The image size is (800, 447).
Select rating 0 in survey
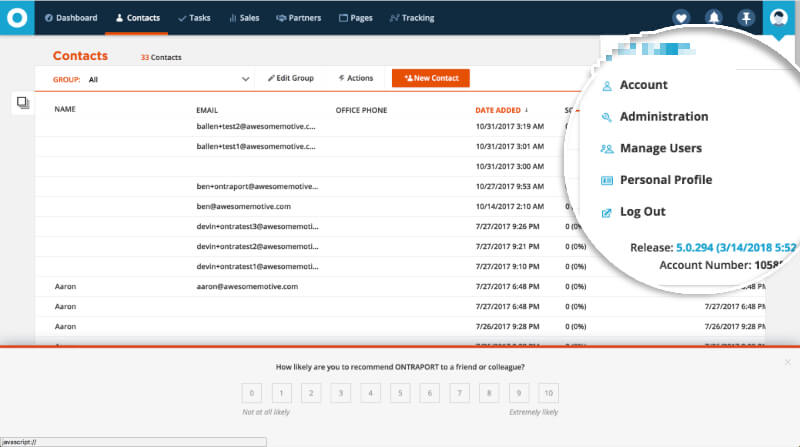tap(252, 393)
